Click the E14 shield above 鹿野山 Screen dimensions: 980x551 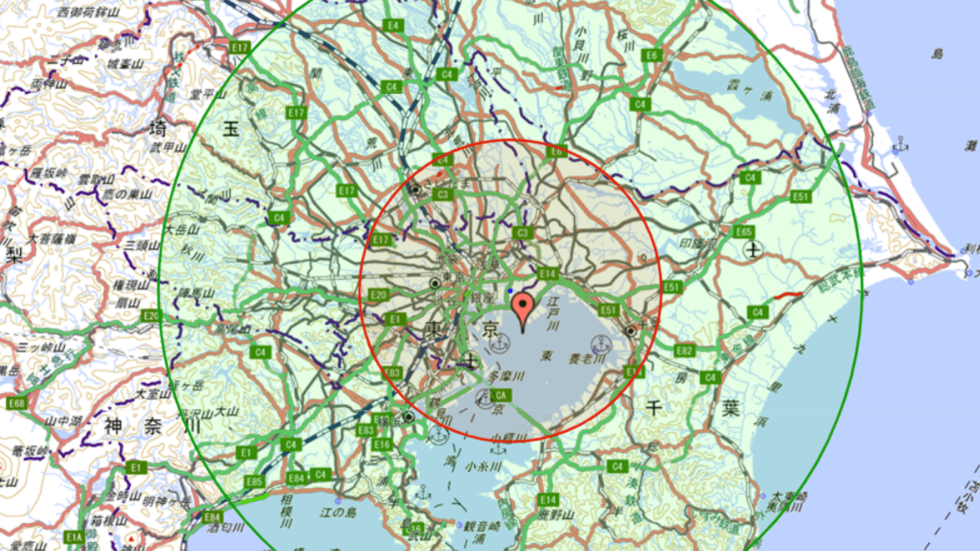(x=549, y=499)
